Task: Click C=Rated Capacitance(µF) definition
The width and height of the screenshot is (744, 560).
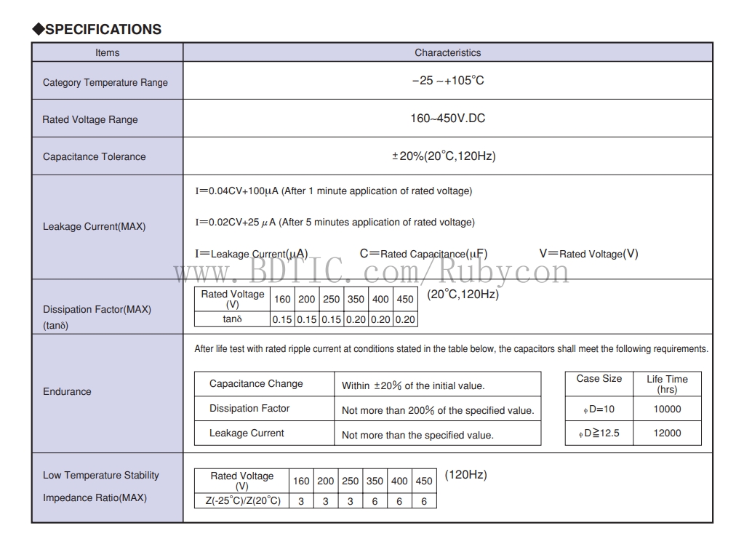Action: point(423,254)
